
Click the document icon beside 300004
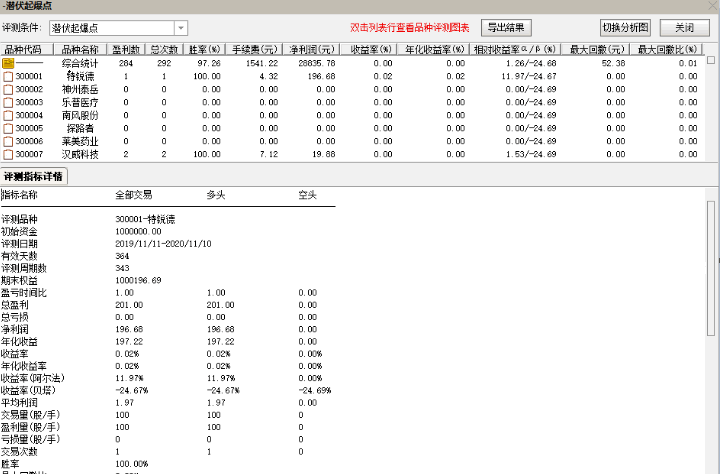coord(8,115)
